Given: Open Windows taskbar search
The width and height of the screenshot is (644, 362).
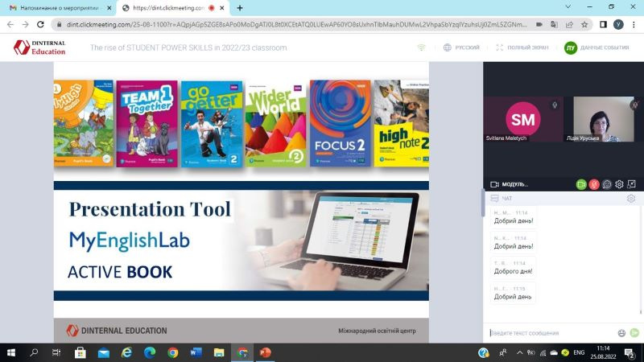Looking at the screenshot, I should (34, 352).
